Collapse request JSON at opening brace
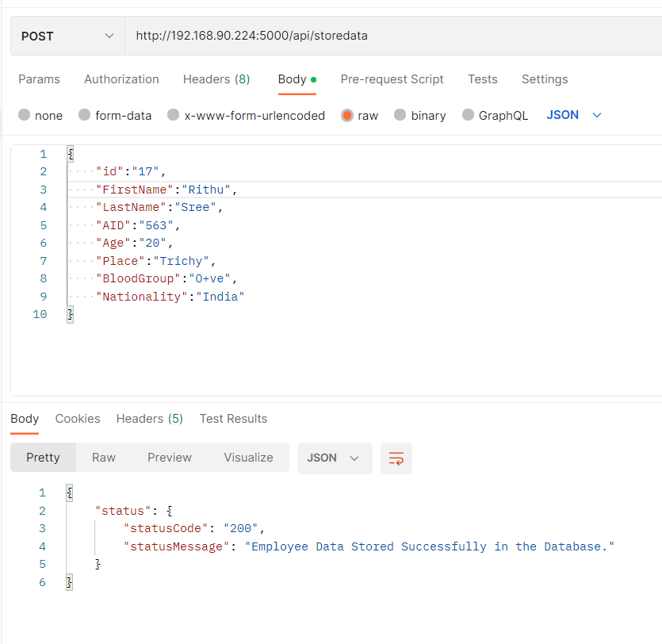The image size is (662, 644). [71, 154]
